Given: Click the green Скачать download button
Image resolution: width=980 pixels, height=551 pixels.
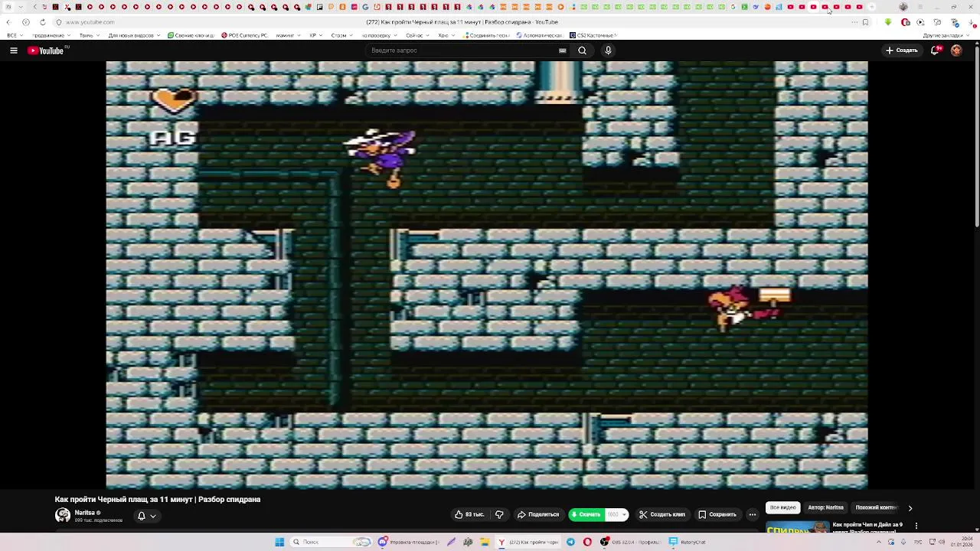Looking at the screenshot, I should 587,515.
